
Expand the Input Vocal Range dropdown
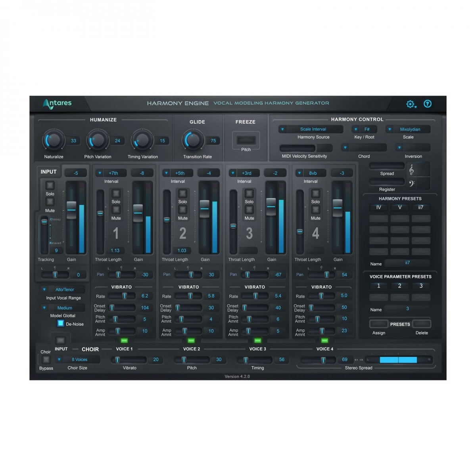coord(64,290)
